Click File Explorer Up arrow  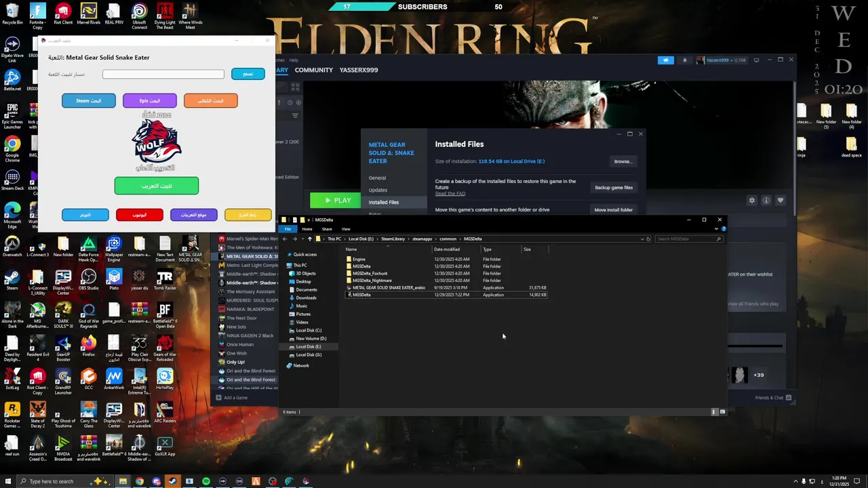310,239
